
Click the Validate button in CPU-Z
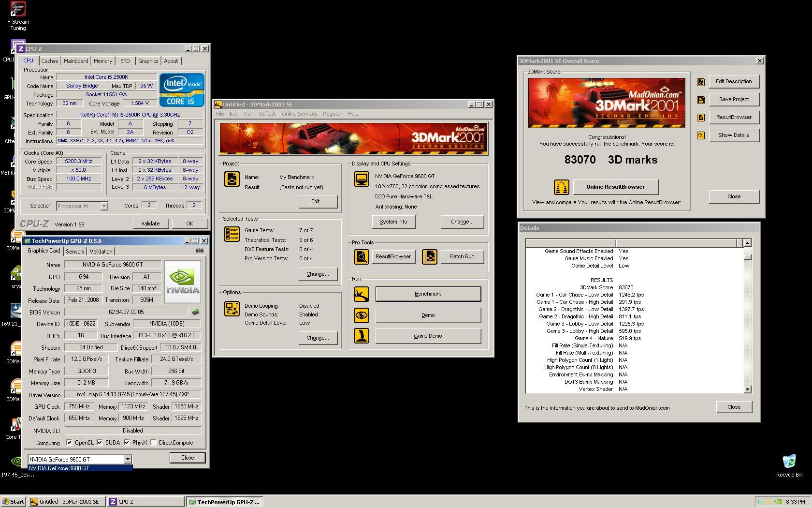click(150, 224)
